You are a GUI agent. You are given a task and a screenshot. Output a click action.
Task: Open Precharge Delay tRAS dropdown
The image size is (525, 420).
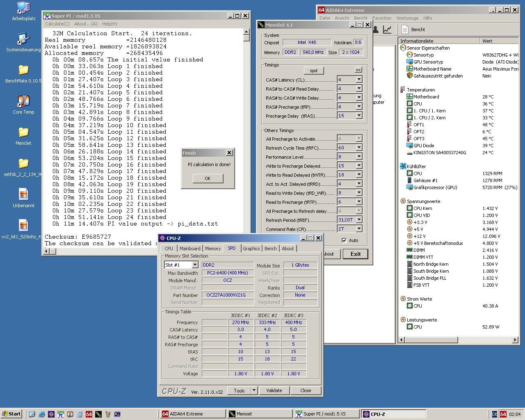pyautogui.click(x=359, y=116)
